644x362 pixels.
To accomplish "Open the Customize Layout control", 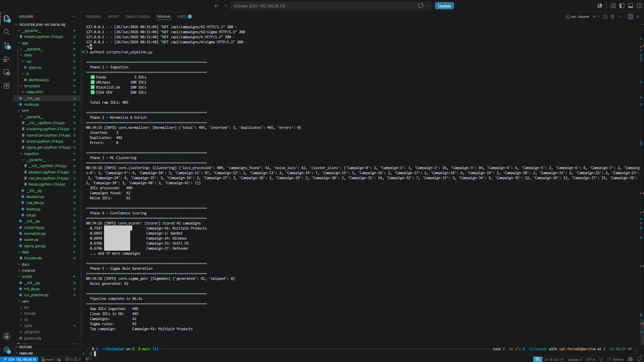I will 613,6.
